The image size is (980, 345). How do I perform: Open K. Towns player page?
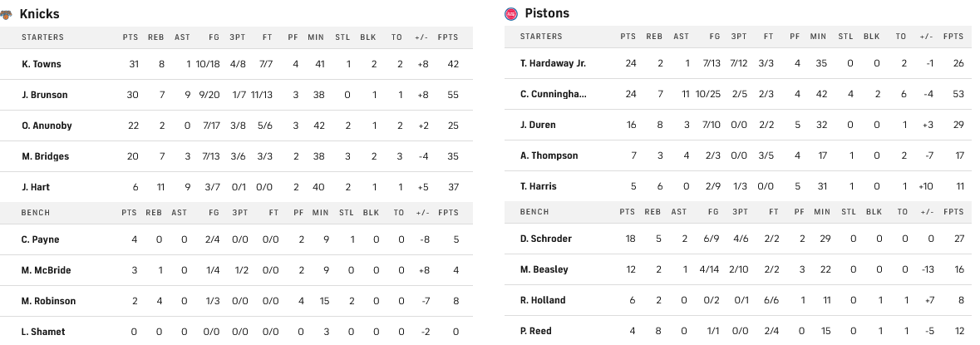[x=42, y=64]
